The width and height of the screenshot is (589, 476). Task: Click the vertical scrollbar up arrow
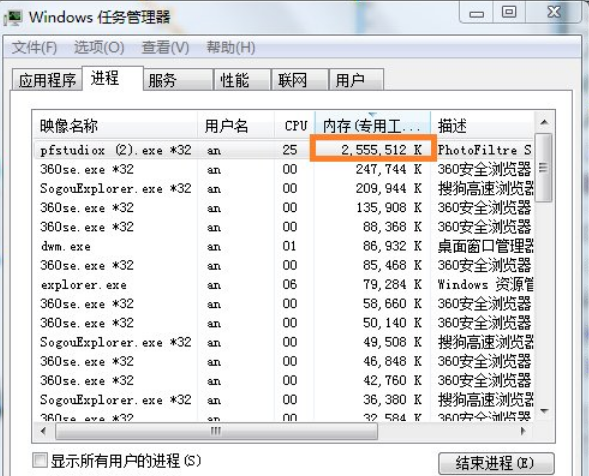click(544, 122)
